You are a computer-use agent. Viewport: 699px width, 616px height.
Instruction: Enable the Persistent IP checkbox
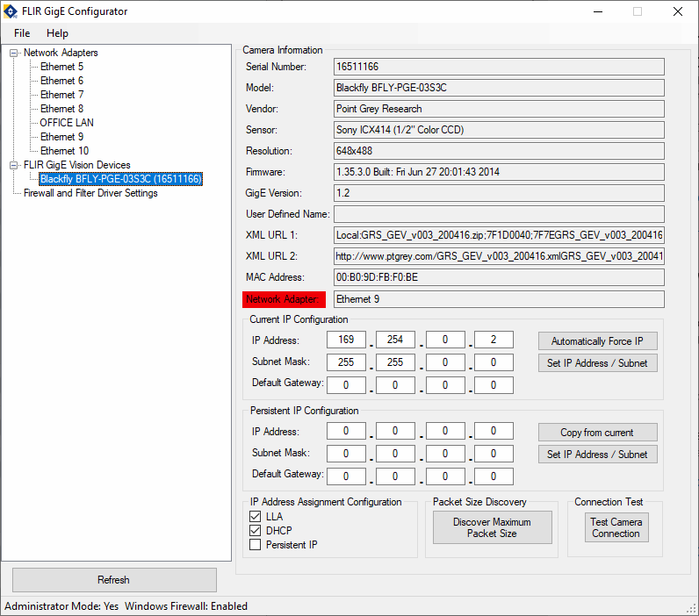coord(255,545)
